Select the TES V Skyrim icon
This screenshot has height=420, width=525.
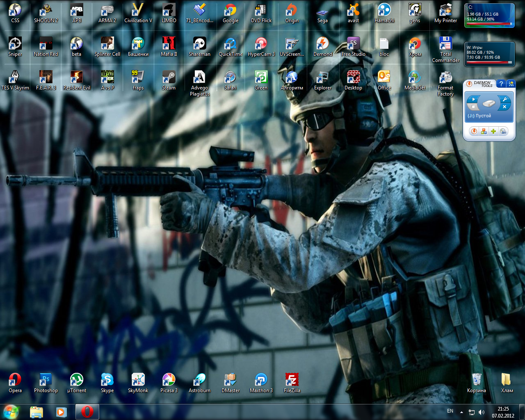pyautogui.click(x=15, y=80)
